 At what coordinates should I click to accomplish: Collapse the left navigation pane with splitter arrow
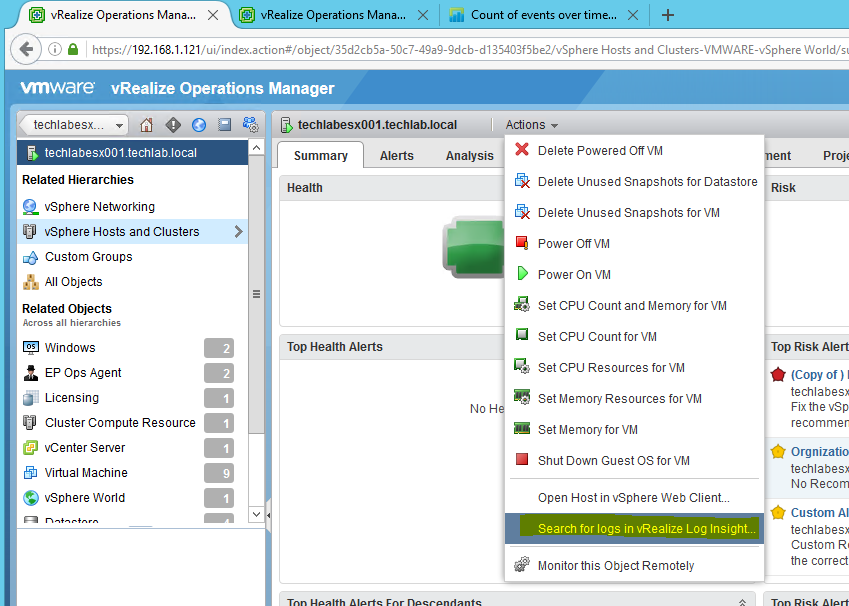268,516
